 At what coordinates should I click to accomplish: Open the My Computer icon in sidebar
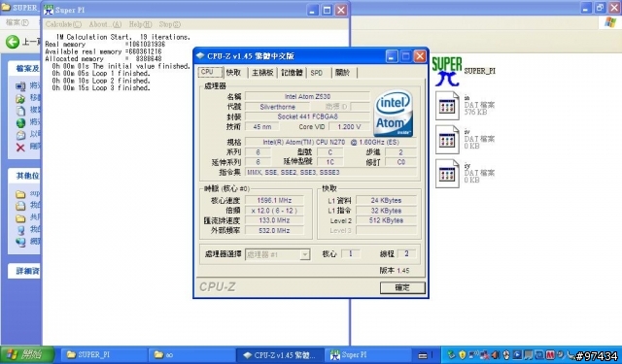coord(20,230)
